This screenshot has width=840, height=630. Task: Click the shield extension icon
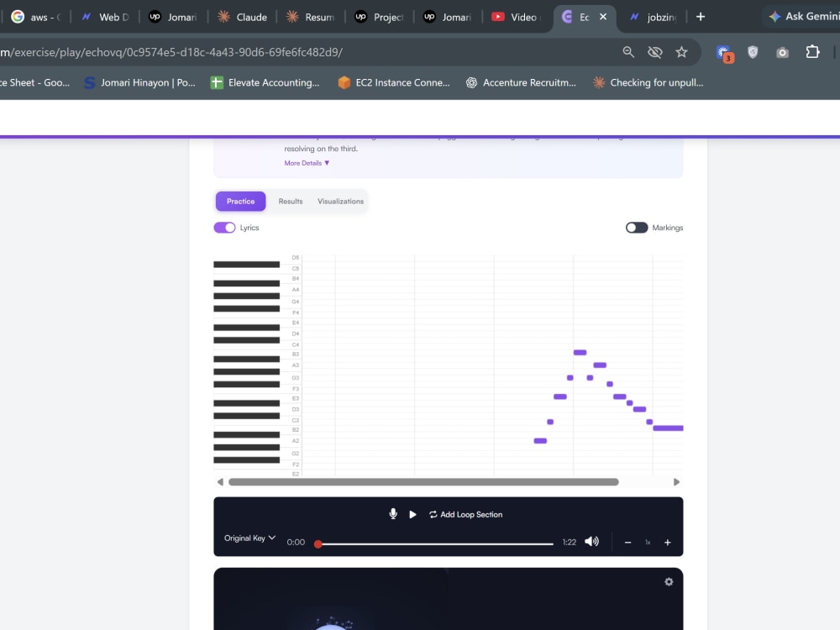coord(753,52)
